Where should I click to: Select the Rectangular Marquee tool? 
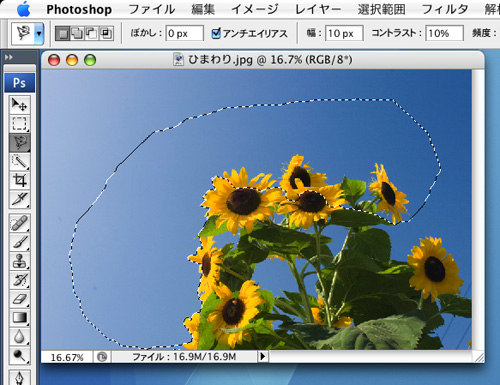click(20, 124)
